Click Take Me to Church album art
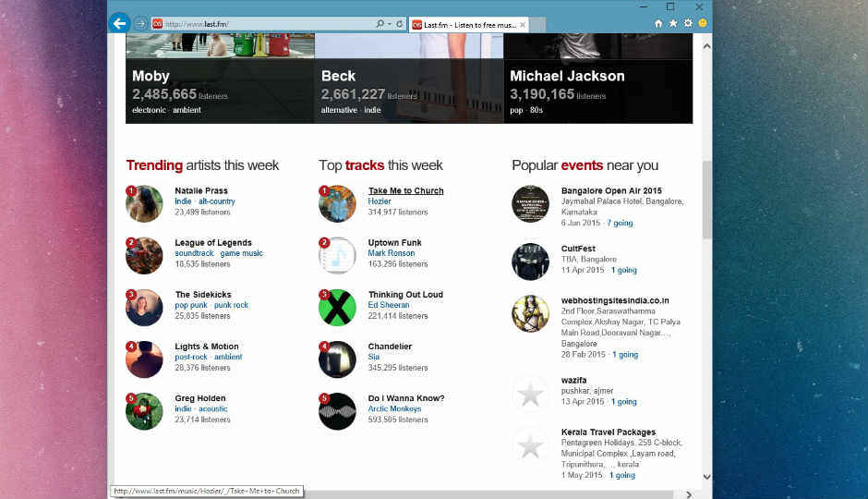 point(337,204)
